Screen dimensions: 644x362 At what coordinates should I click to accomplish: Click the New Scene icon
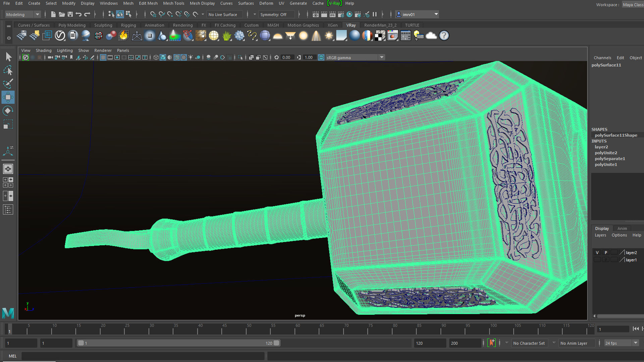point(53,14)
